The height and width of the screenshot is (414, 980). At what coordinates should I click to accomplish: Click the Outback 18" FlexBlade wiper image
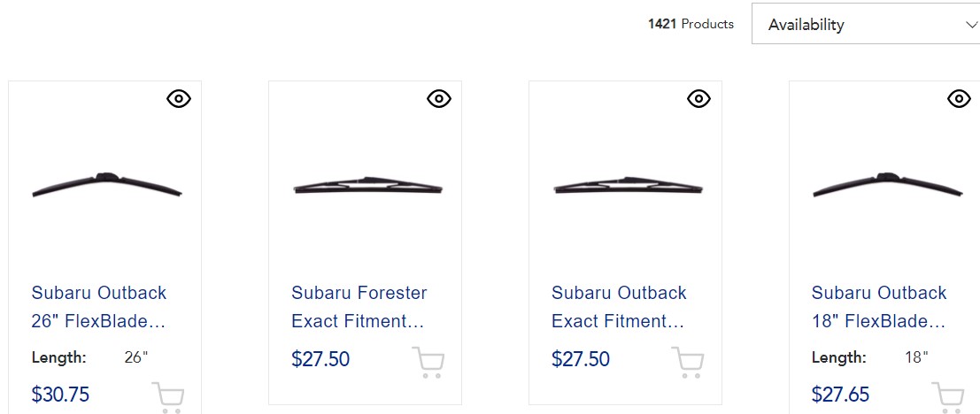887,185
